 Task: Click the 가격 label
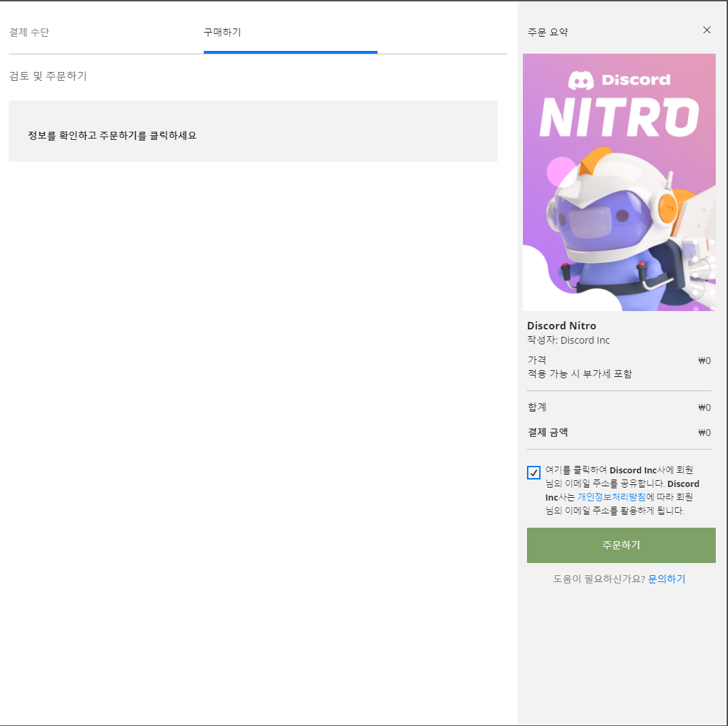pyautogui.click(x=536, y=360)
